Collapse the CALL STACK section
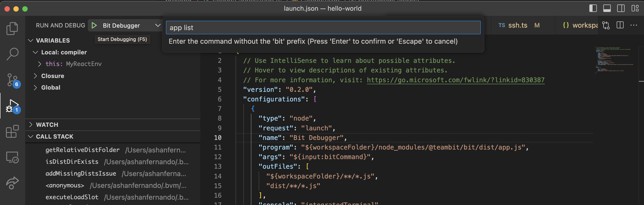This screenshot has width=644, height=205. tap(31, 137)
